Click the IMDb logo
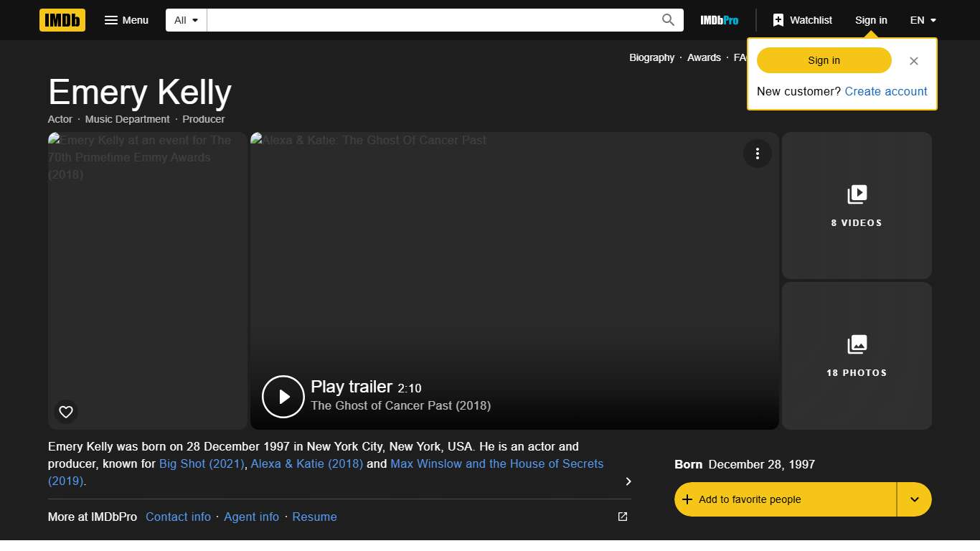The height and width of the screenshot is (551, 980). (62, 20)
